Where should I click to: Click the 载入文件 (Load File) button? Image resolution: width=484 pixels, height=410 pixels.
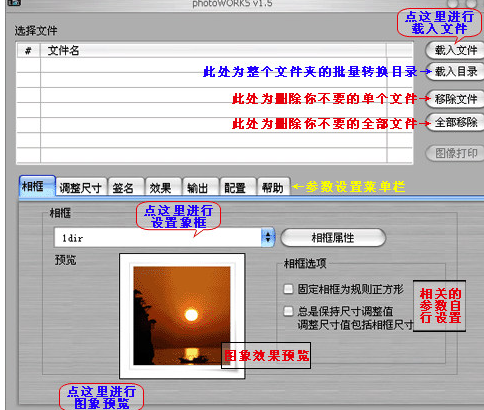tap(455, 50)
